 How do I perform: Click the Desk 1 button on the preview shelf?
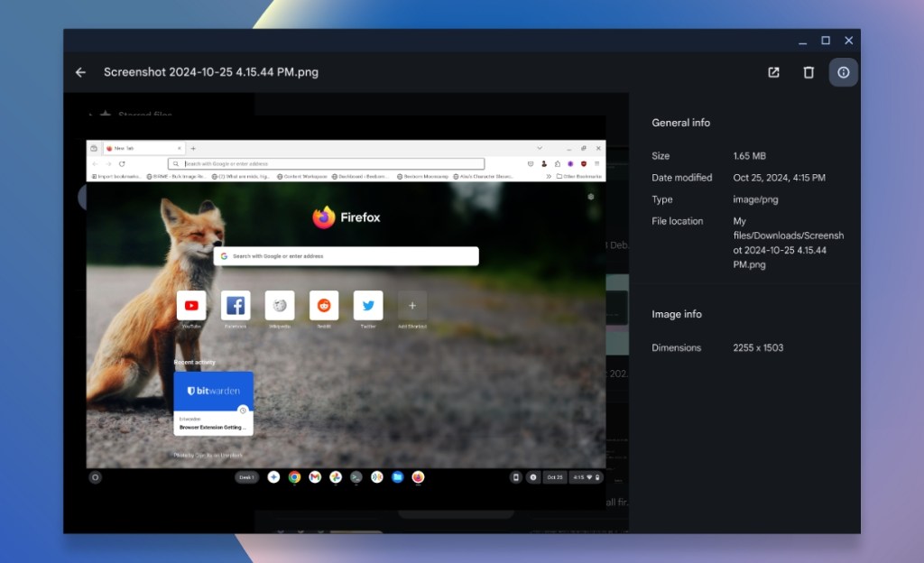coord(246,477)
